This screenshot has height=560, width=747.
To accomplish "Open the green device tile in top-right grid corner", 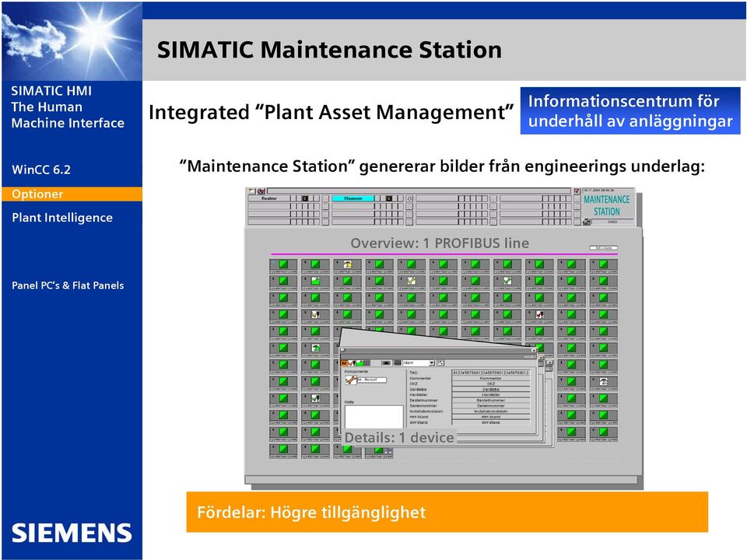I will click(603, 264).
